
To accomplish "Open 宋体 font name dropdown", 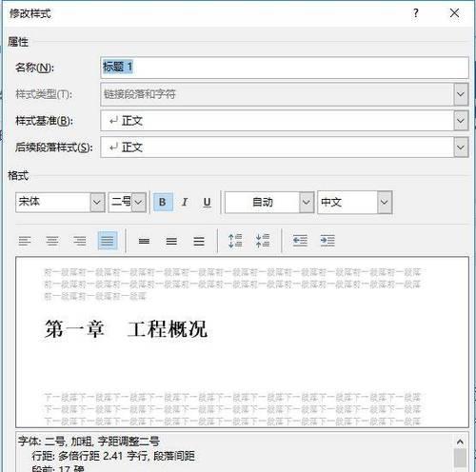I will 97,202.
